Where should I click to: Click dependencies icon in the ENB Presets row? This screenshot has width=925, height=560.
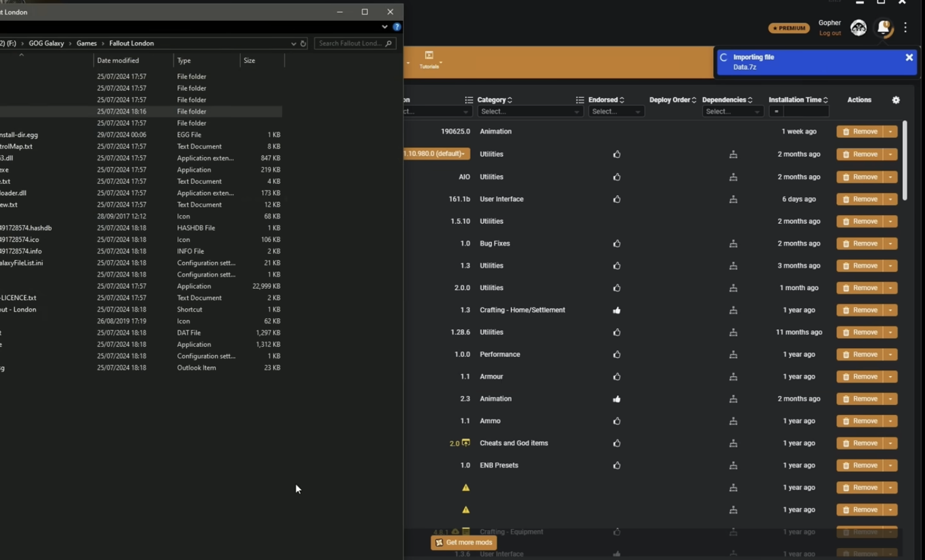coord(733,466)
